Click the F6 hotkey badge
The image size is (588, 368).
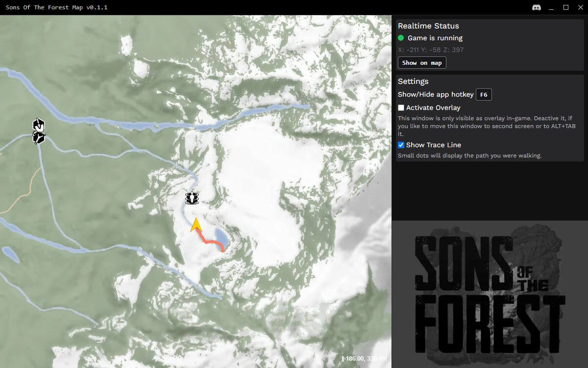coord(483,94)
